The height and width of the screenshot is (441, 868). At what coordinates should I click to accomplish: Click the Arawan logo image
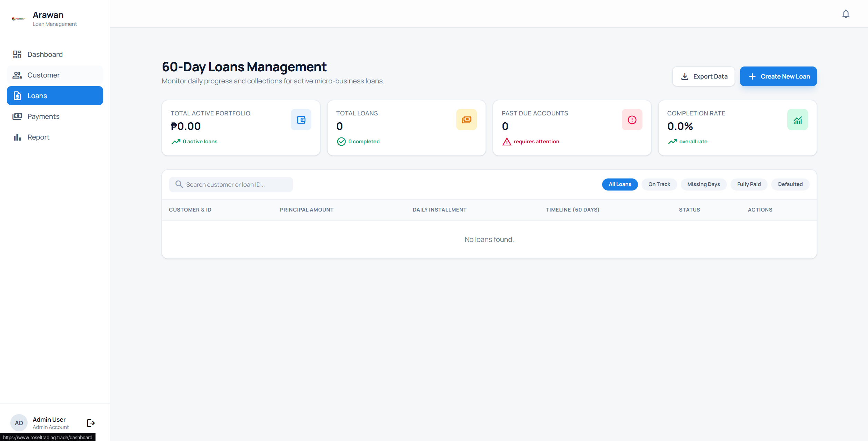[18, 19]
